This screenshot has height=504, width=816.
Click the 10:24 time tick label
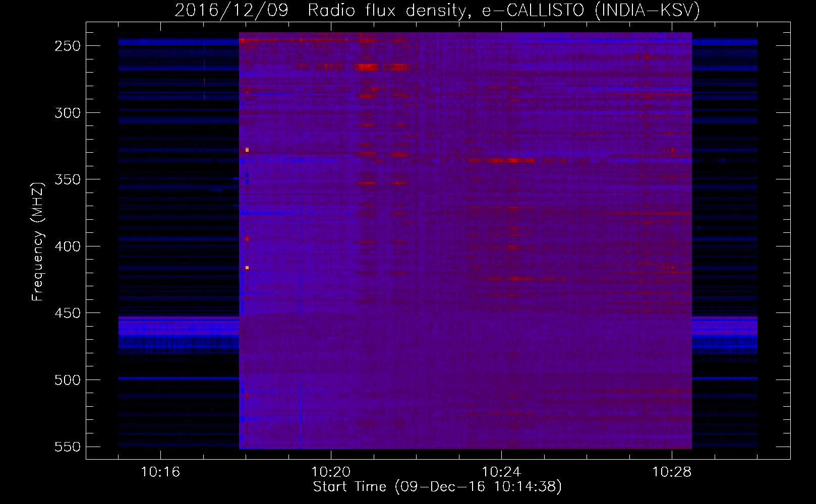[501, 472]
